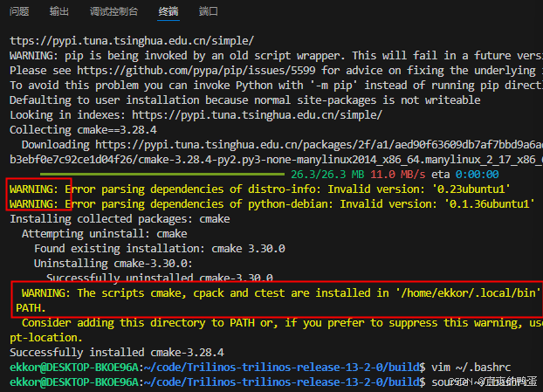543x392 pixels.
Task: Click 'Found existing installation: cmake 3.30.0'
Action: tap(159, 249)
